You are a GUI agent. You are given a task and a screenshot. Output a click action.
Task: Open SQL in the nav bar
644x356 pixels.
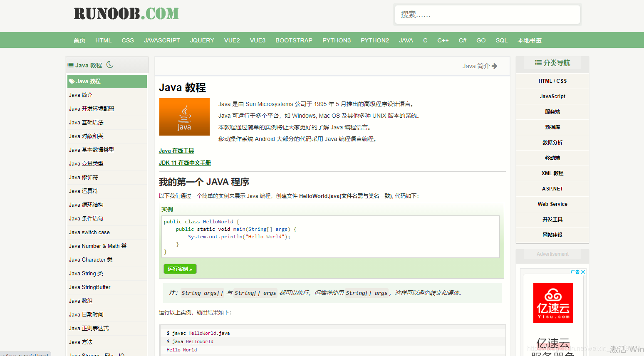click(501, 40)
